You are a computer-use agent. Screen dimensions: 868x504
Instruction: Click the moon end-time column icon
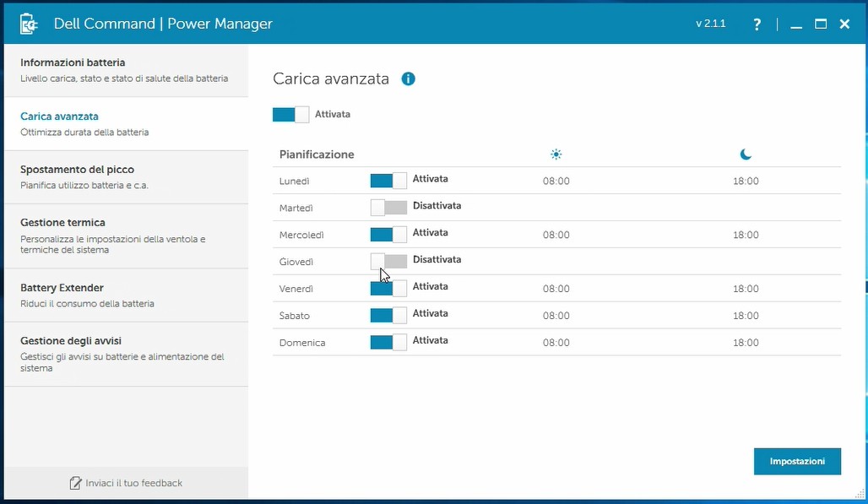point(746,154)
